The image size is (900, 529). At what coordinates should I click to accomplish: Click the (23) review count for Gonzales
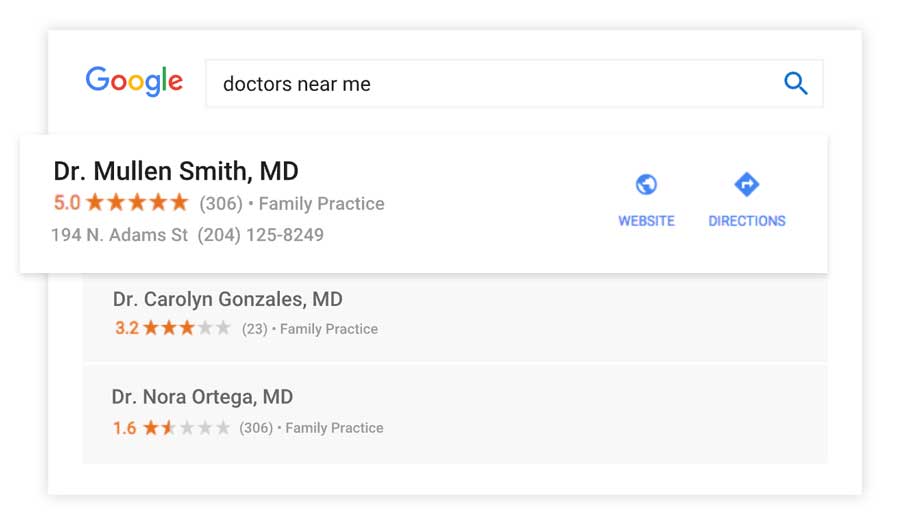(254, 329)
